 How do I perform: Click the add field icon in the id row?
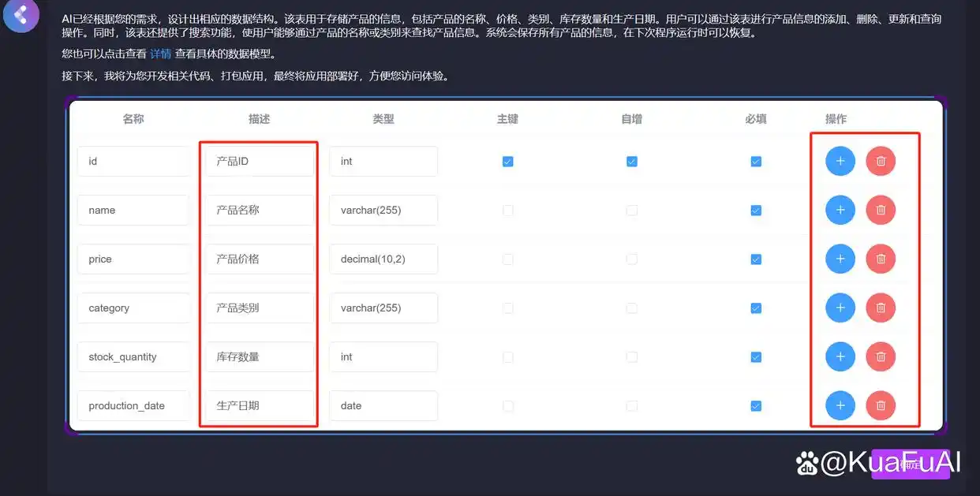point(840,161)
